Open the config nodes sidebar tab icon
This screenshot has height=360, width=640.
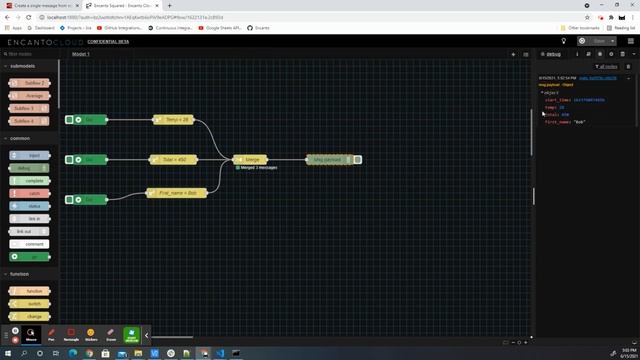611,54
